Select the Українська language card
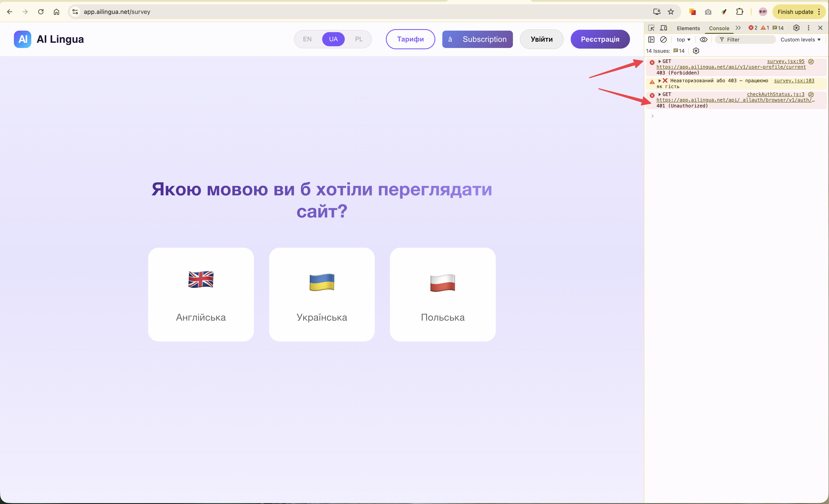This screenshot has width=829, height=504. [x=322, y=295]
